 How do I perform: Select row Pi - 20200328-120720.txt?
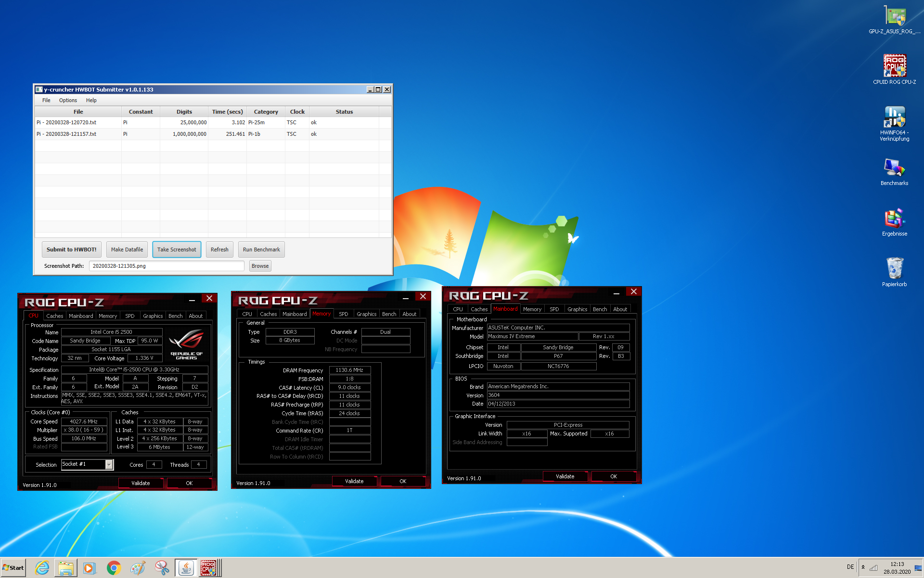click(213, 122)
